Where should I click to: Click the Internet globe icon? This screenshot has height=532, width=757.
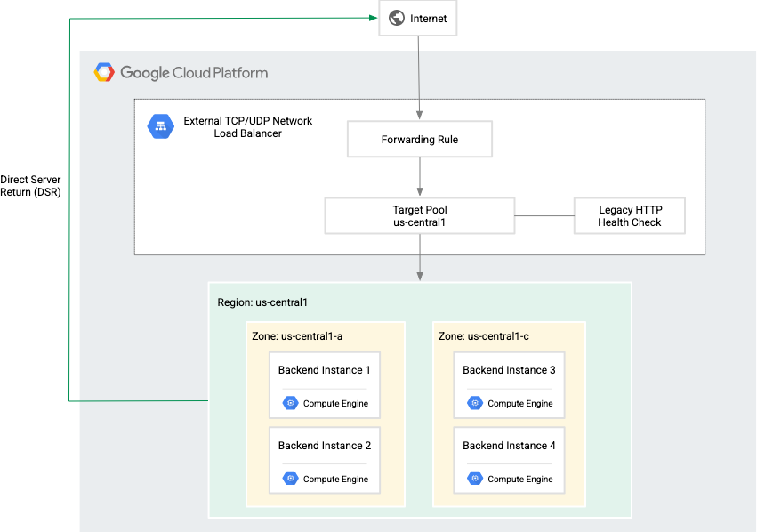[x=397, y=19]
